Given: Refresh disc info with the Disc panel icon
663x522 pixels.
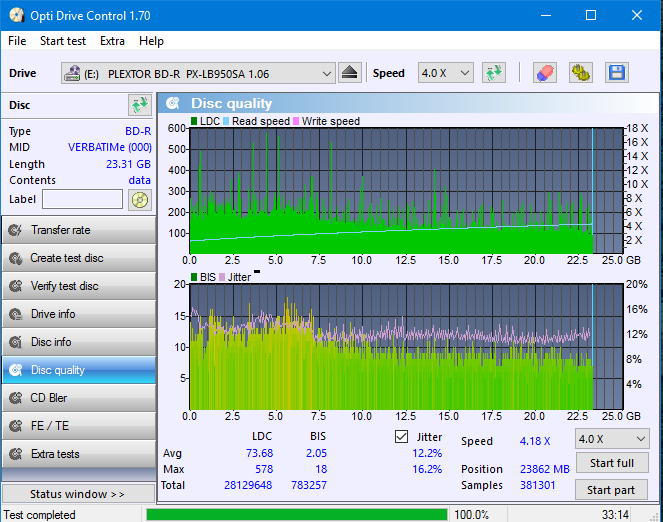Looking at the screenshot, I should coord(140,105).
